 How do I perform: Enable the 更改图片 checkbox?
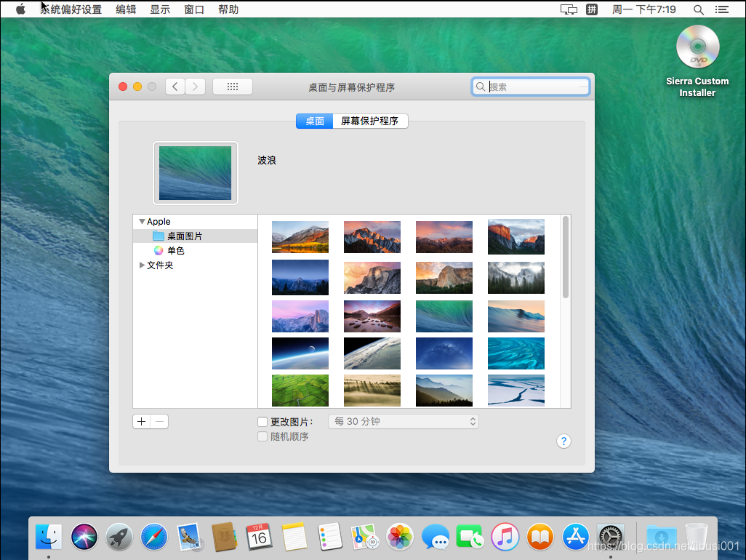[x=262, y=422]
